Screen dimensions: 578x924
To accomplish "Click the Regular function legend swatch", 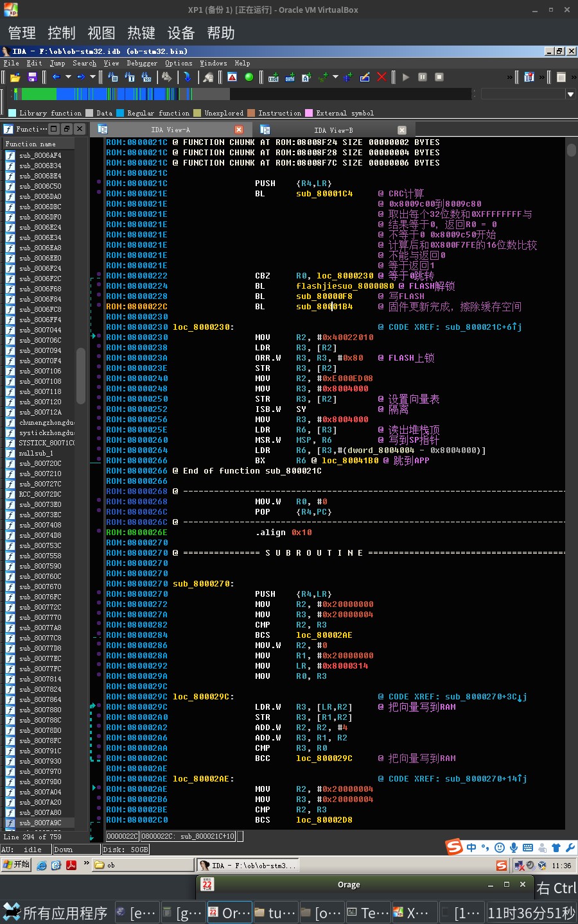I will tap(120, 113).
